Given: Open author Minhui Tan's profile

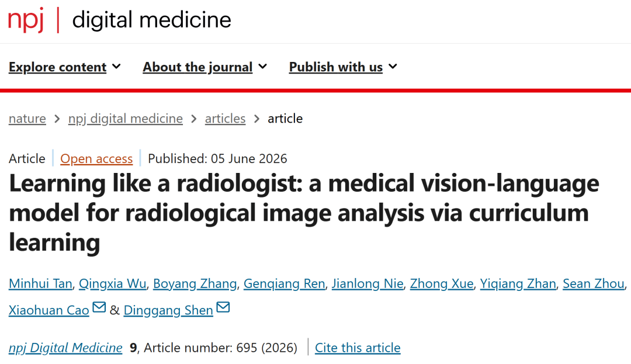Looking at the screenshot, I should pyautogui.click(x=40, y=283).
